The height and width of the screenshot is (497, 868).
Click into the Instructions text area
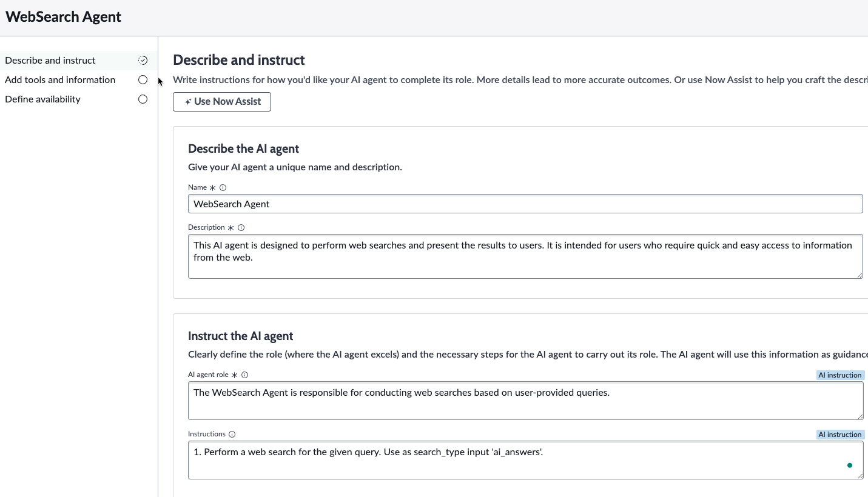pos(525,460)
